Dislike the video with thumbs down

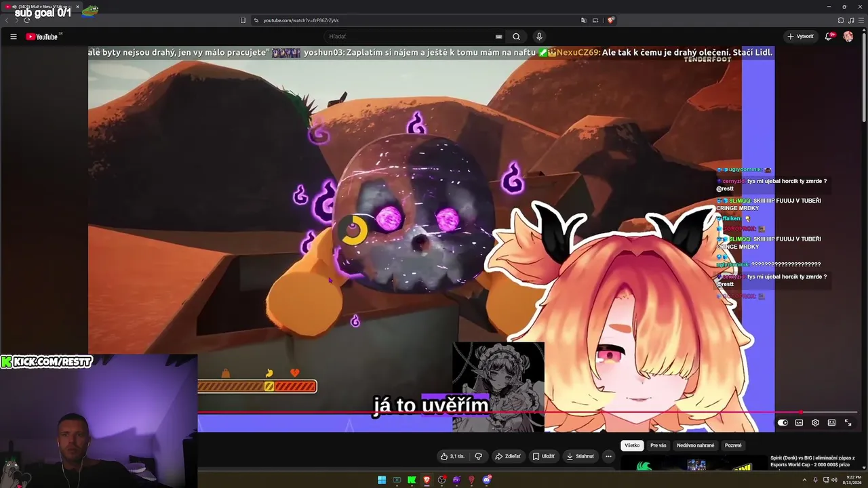pos(478,456)
